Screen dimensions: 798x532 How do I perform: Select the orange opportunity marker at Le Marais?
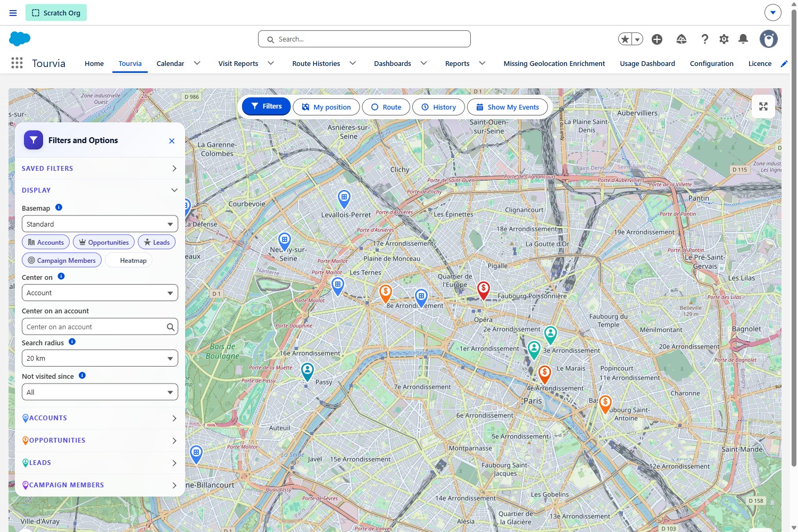click(x=545, y=374)
